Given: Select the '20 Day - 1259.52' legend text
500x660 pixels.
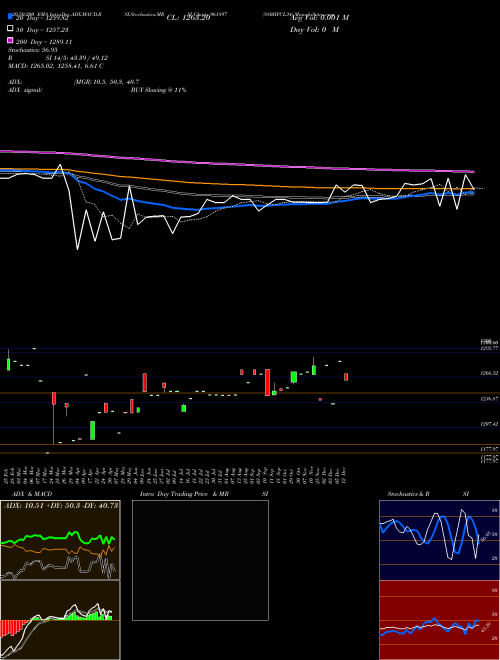Looking at the screenshot, I should (x=42, y=18).
